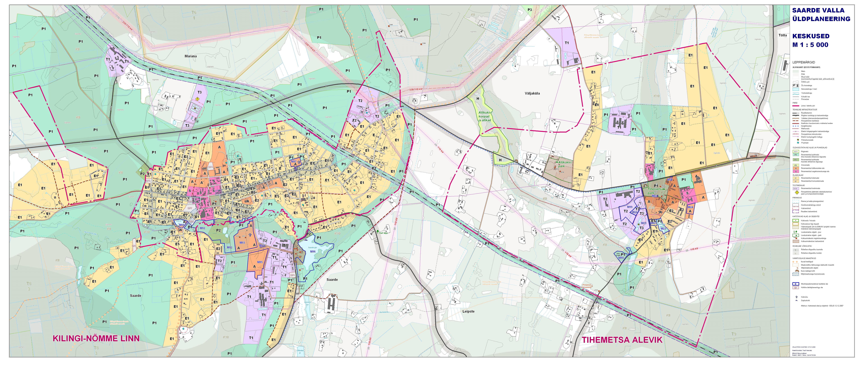Click the Kultuurimälestis registrinumbriga legend icon
The width and height of the screenshot is (868, 381).
pyautogui.click(x=796, y=238)
